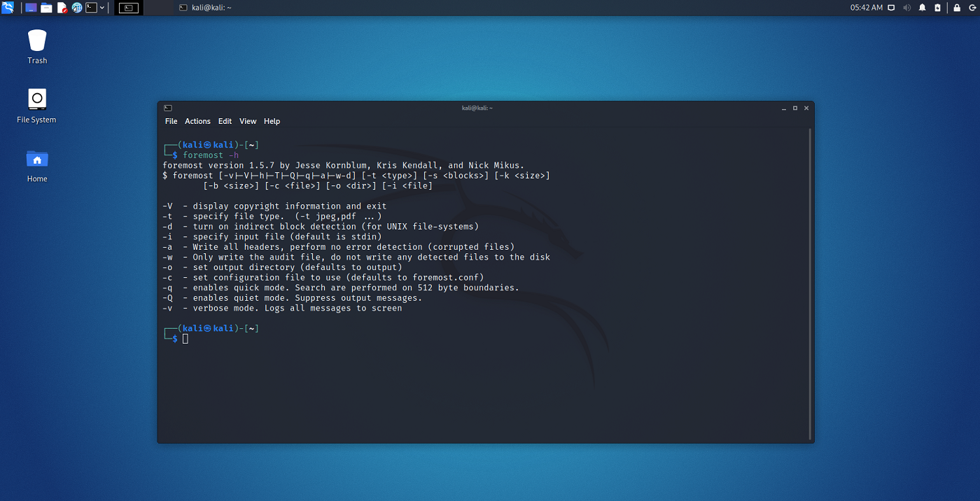Open the notifications bell icon

click(x=922, y=8)
